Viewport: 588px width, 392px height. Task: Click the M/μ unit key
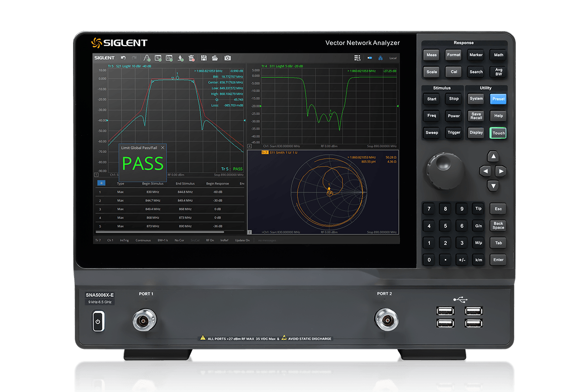478,243
